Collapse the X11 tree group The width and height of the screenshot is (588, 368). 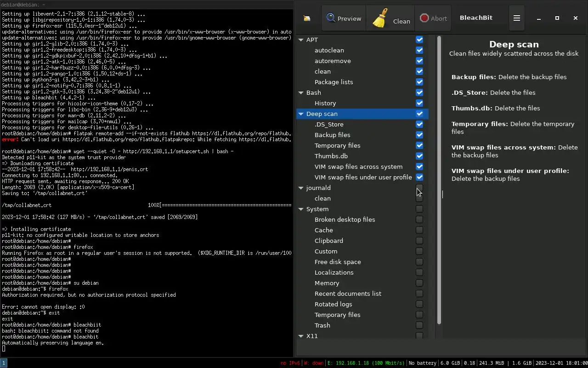pos(301,336)
